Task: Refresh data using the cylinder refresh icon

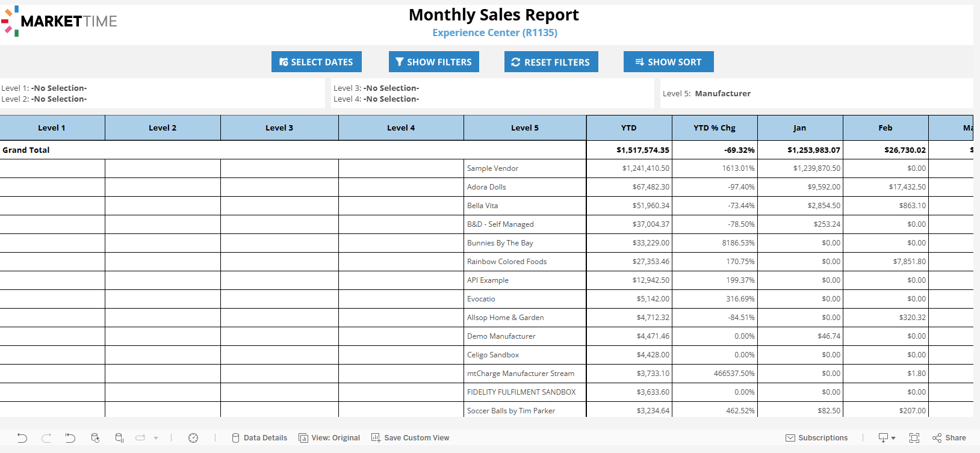Action: click(95, 438)
